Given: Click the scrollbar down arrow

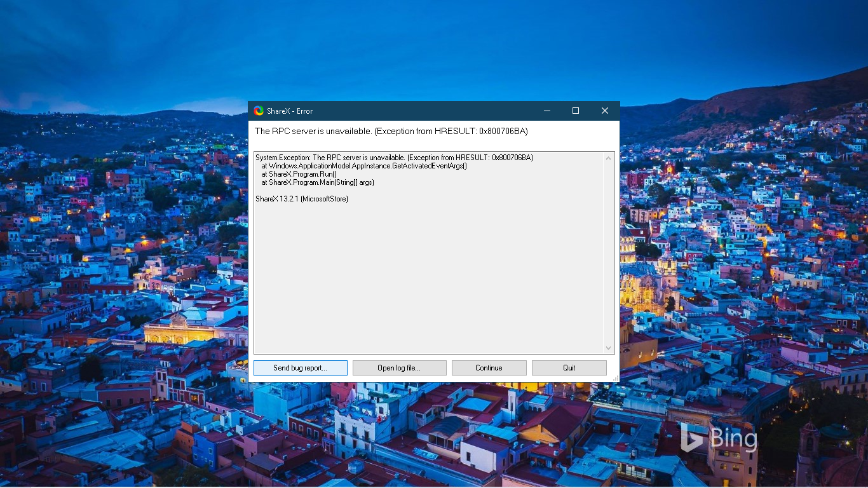Looking at the screenshot, I should pos(608,348).
